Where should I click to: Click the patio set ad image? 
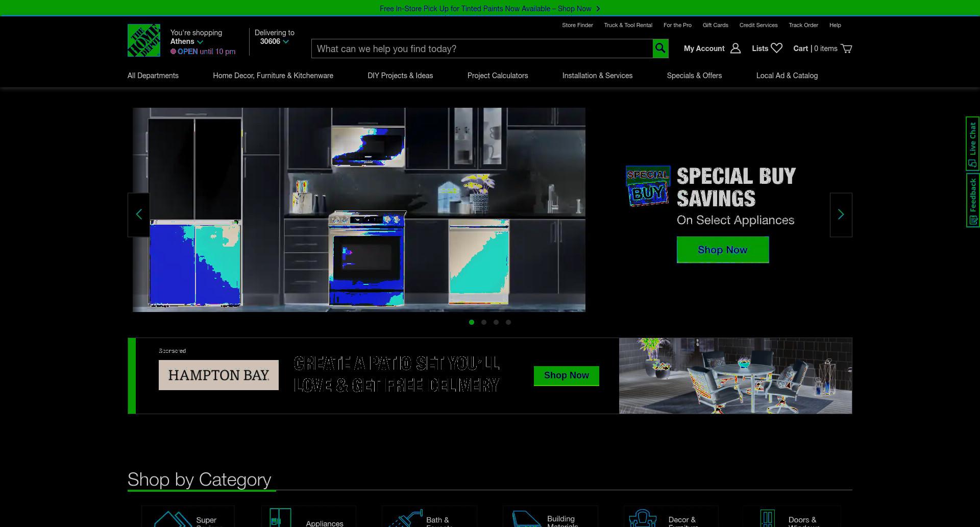click(736, 376)
